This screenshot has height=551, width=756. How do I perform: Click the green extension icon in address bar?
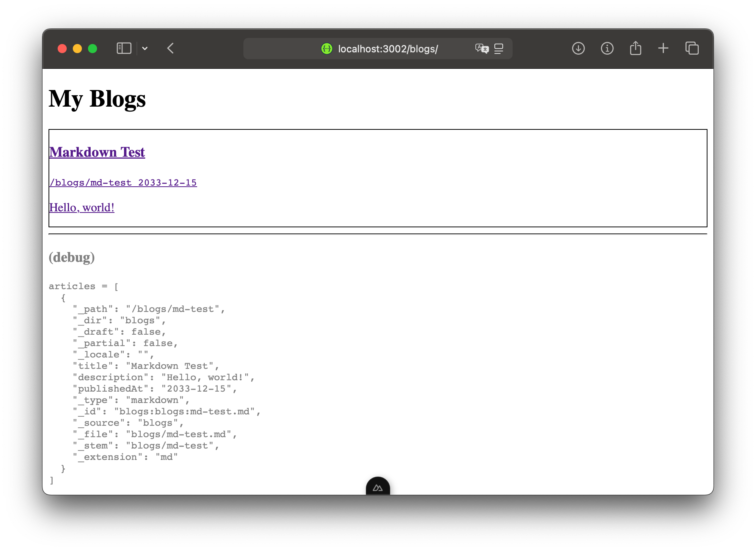[326, 49]
